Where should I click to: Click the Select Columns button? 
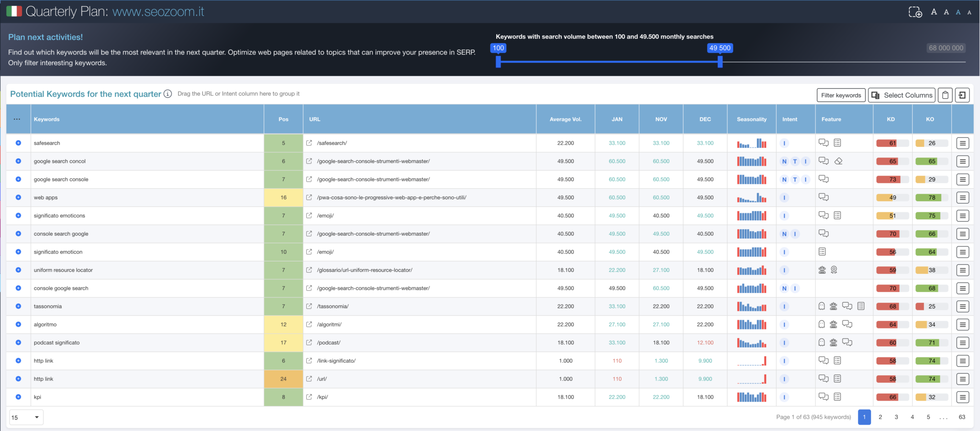point(902,95)
